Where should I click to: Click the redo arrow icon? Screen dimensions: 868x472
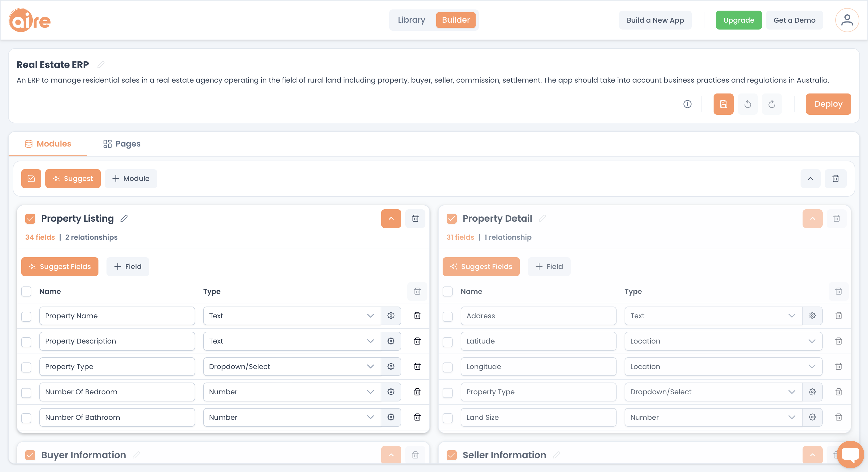click(x=772, y=104)
